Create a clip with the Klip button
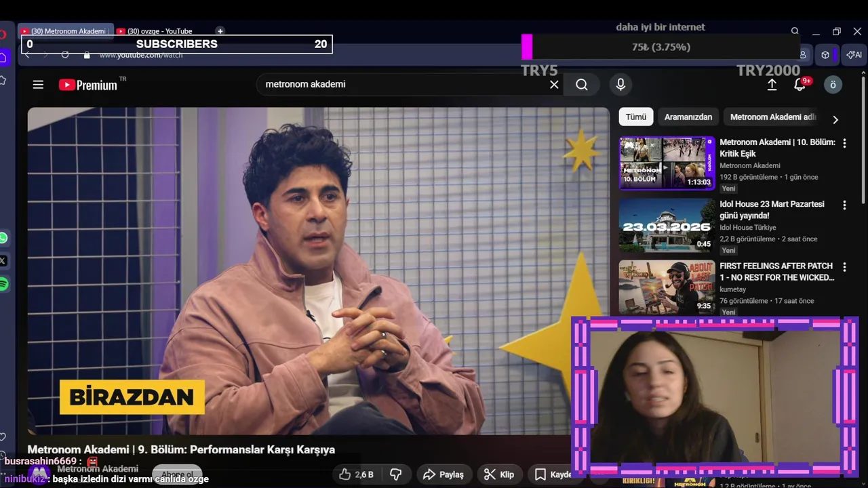Screen dimensions: 868x488 point(499,474)
